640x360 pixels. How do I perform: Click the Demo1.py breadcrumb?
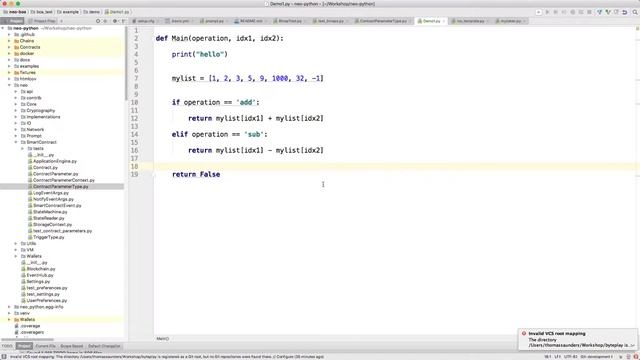(117, 12)
